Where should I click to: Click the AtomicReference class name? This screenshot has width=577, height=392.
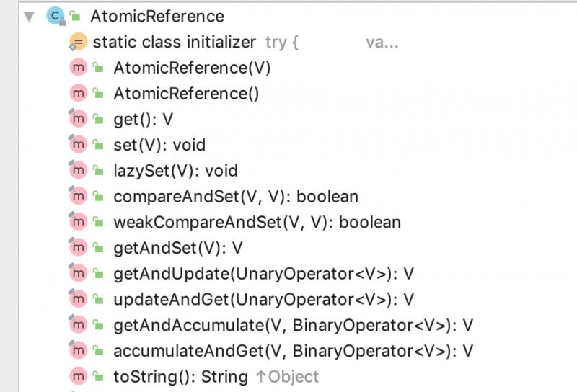pyautogui.click(x=157, y=16)
